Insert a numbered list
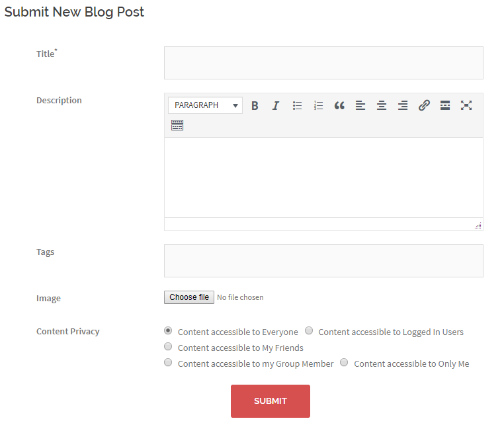504x433 pixels. tap(318, 105)
